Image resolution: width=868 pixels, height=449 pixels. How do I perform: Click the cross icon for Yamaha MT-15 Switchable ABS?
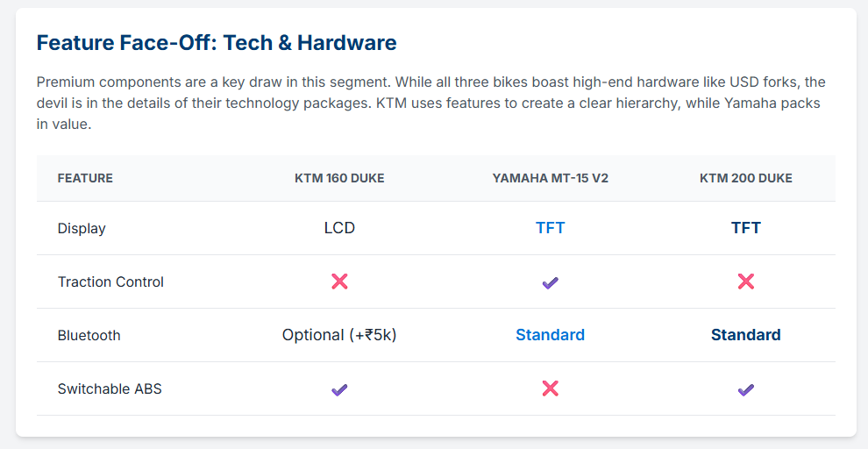pos(550,388)
